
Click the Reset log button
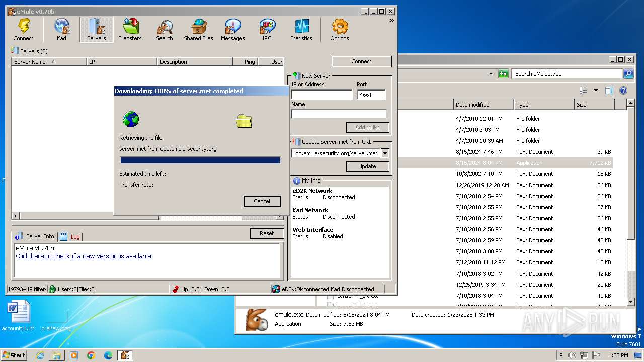[267, 233]
